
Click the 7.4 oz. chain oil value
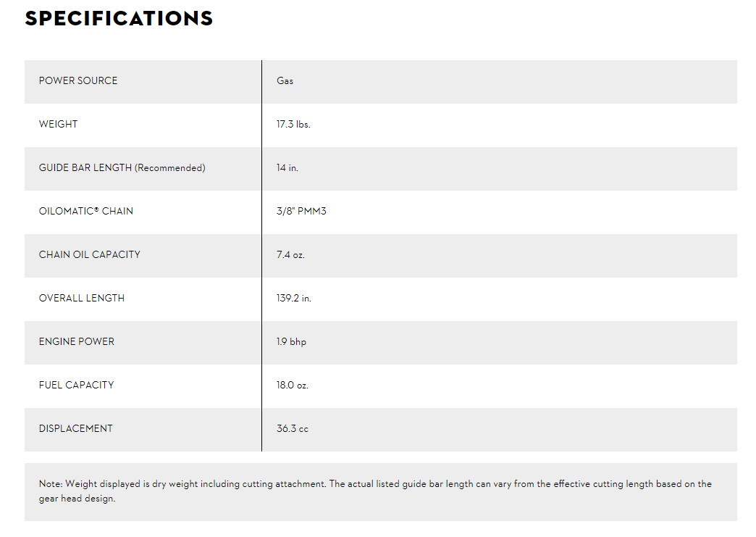(x=290, y=255)
